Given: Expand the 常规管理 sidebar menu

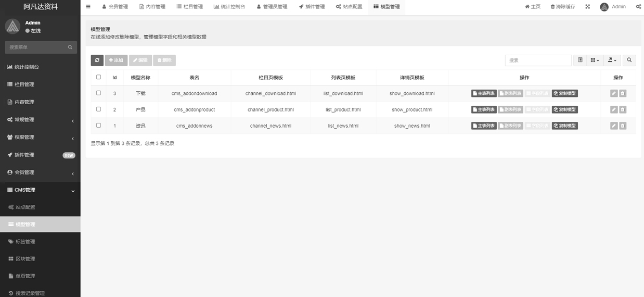Looking at the screenshot, I should (x=40, y=120).
